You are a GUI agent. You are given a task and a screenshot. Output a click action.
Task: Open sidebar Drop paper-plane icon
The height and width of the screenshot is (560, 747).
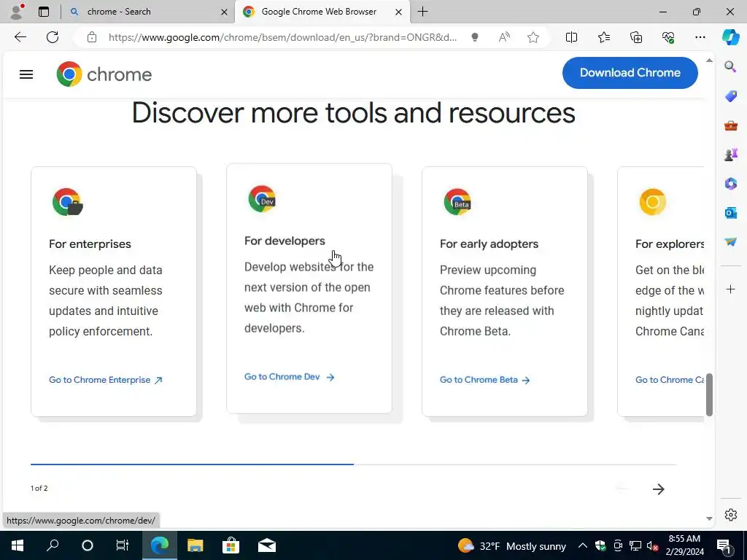click(730, 242)
